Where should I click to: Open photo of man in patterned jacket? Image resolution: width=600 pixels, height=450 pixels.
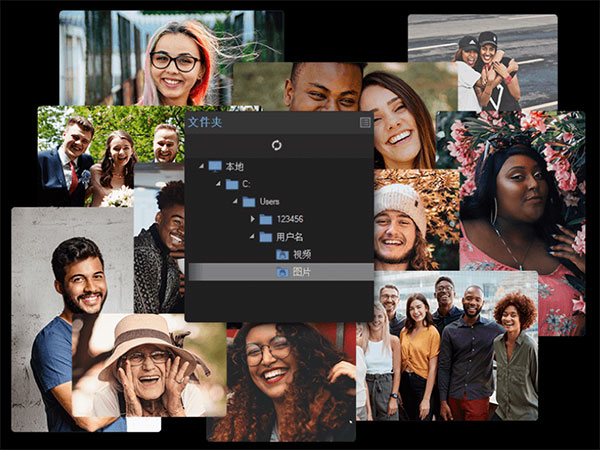159,237
